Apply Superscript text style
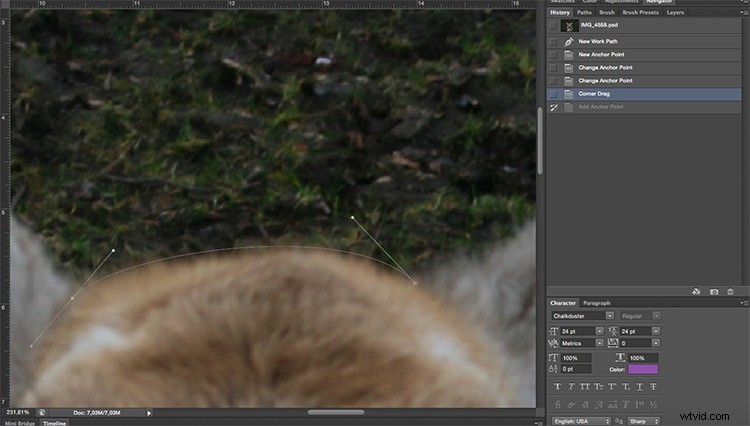This screenshot has height=426, width=750. [612, 386]
